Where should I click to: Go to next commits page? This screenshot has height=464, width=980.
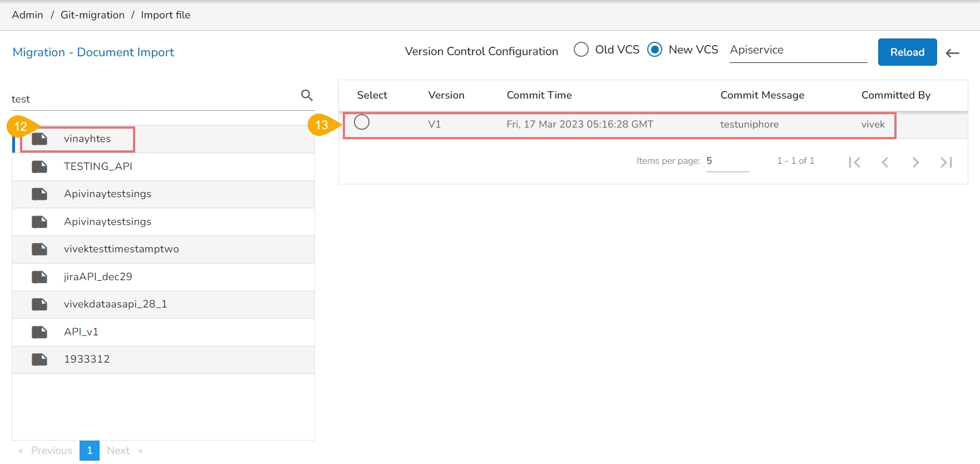915,162
